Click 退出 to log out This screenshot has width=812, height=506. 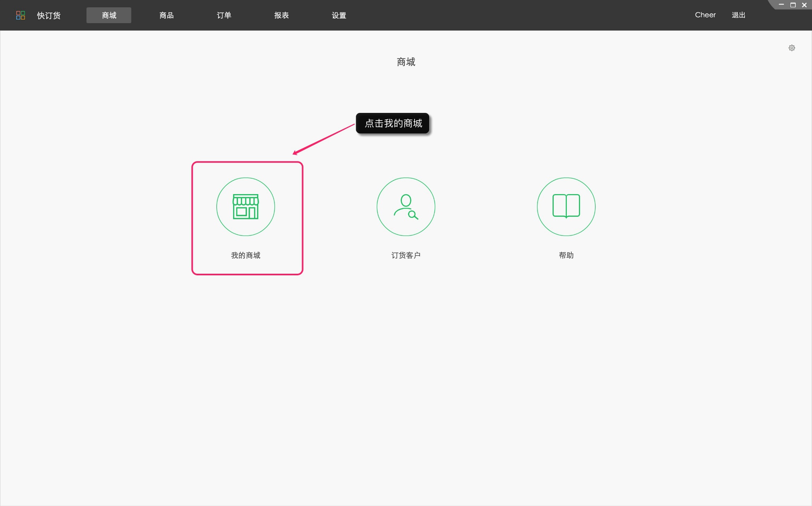(738, 15)
